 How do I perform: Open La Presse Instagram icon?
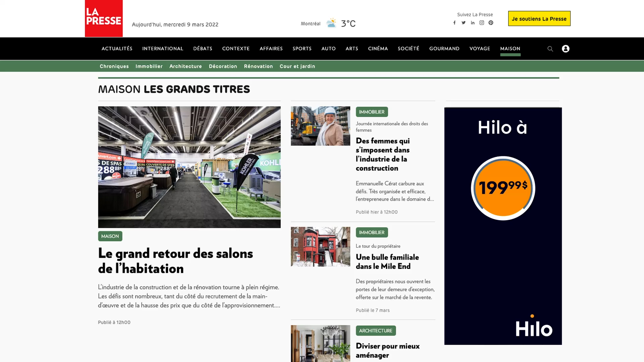click(x=482, y=23)
